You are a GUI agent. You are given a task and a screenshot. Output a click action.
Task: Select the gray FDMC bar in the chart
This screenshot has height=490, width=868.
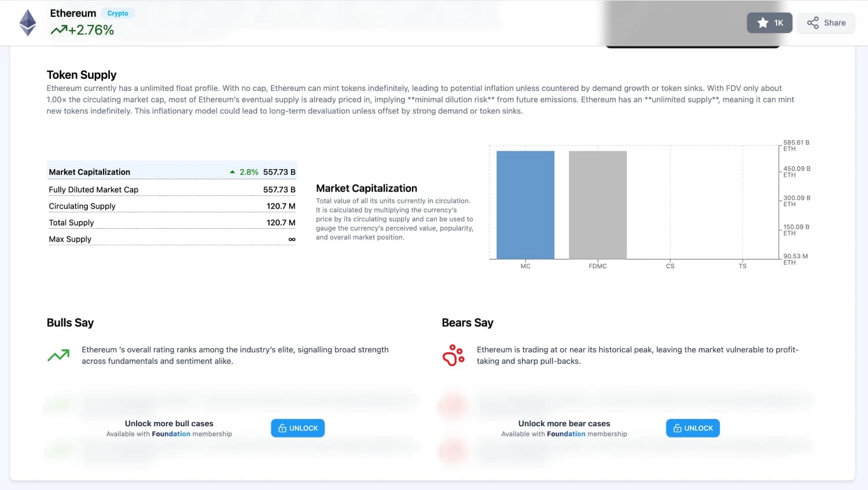(598, 204)
